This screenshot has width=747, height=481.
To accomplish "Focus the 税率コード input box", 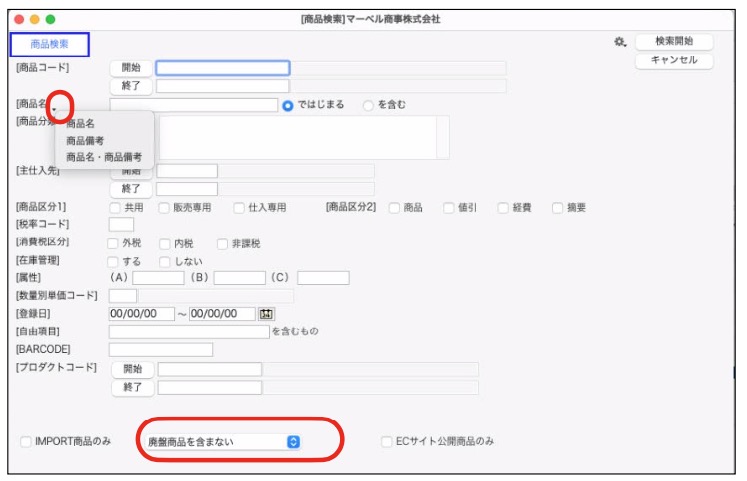I will (x=121, y=225).
